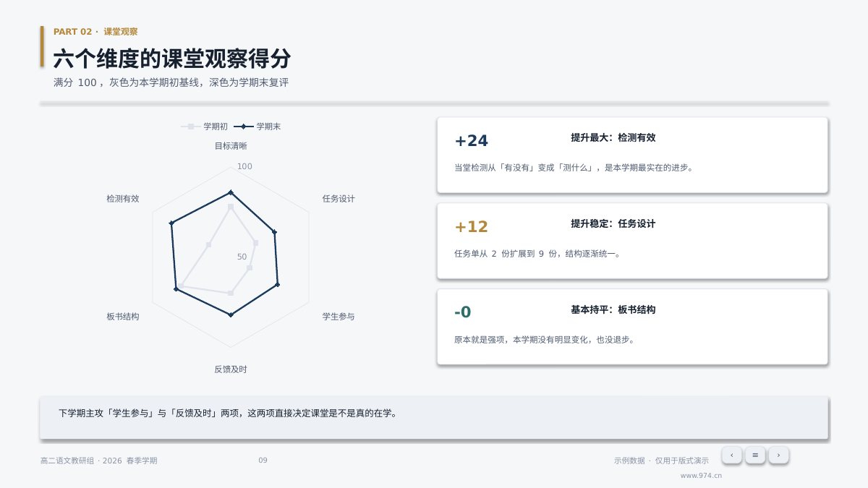The height and width of the screenshot is (488, 868).
Task: Click the 学期初 data point on 检测有效 axis
Action: click(x=208, y=244)
